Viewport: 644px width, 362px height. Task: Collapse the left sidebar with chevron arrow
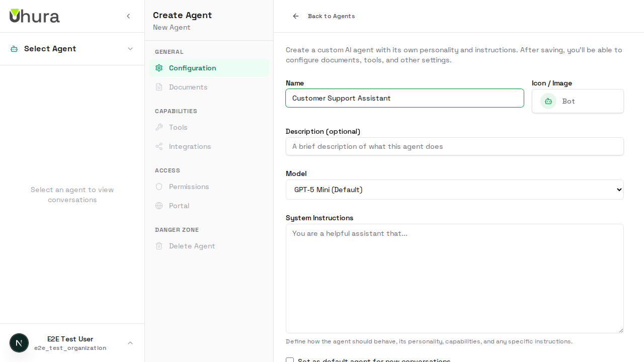pyautogui.click(x=128, y=16)
